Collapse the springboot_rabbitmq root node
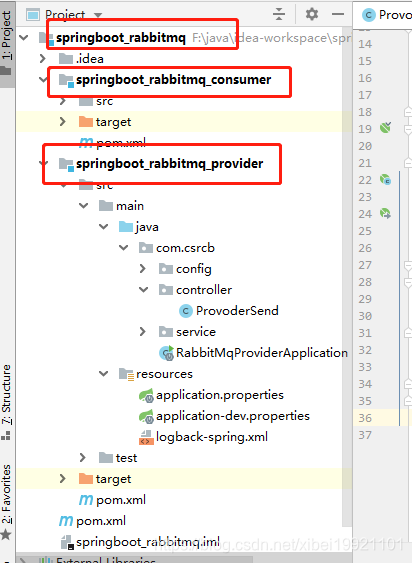This screenshot has width=412, height=563. [x=24, y=37]
